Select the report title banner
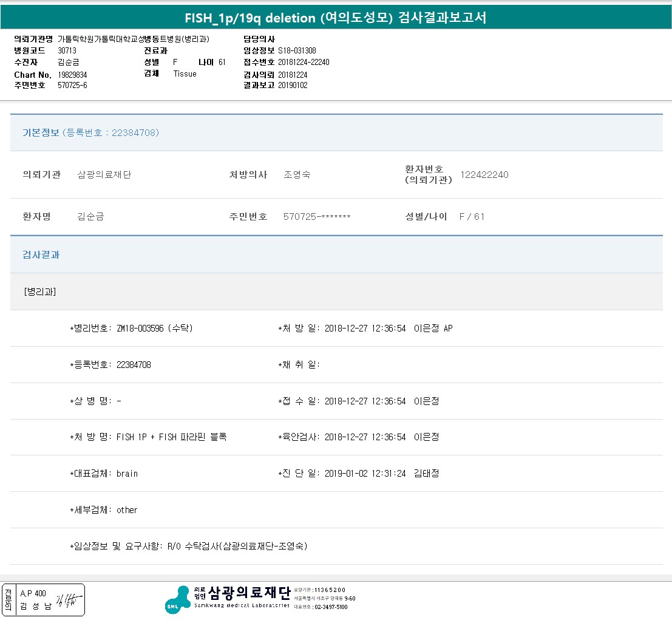The height and width of the screenshot is (623, 672). pos(336,18)
